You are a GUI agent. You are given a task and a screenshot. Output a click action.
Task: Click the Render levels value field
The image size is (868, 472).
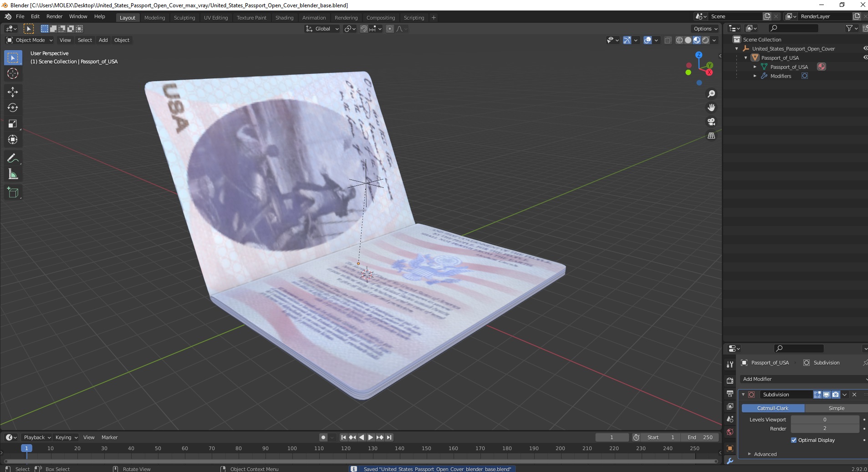tap(825, 429)
